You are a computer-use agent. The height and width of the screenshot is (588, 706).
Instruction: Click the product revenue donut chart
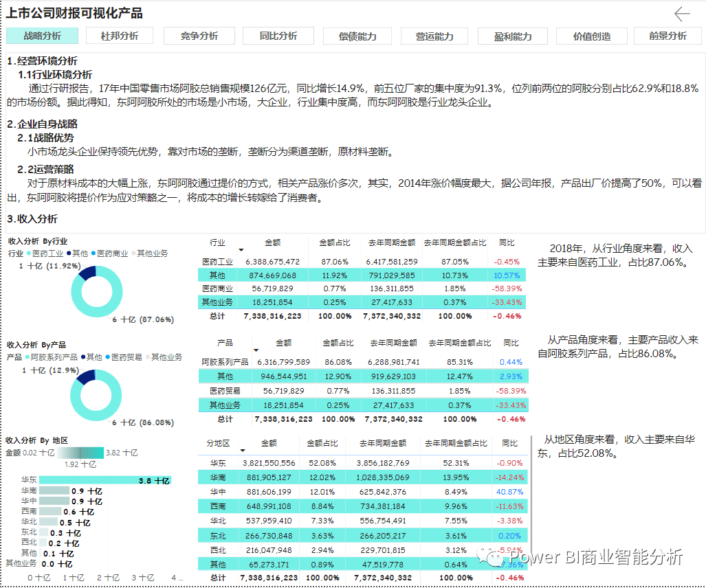[96, 395]
